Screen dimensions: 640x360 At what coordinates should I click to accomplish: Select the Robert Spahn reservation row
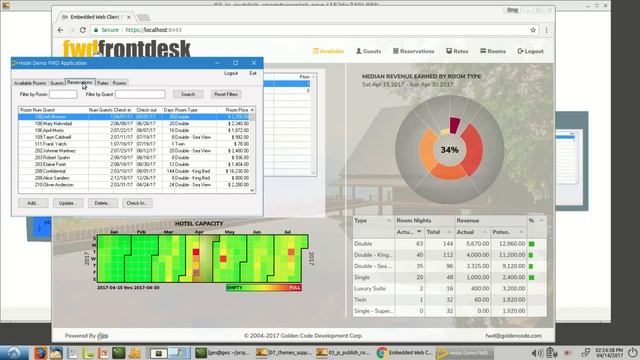point(134,158)
